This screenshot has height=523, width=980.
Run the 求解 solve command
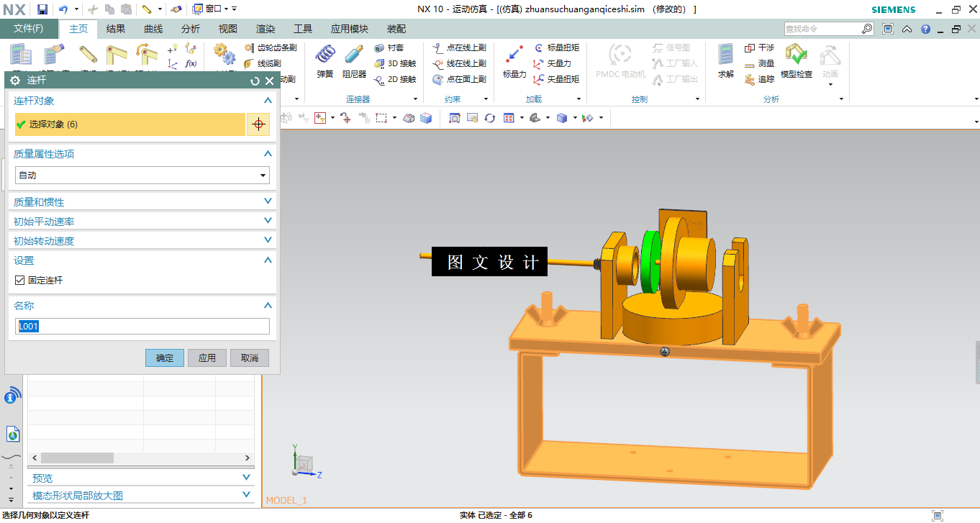[726, 61]
